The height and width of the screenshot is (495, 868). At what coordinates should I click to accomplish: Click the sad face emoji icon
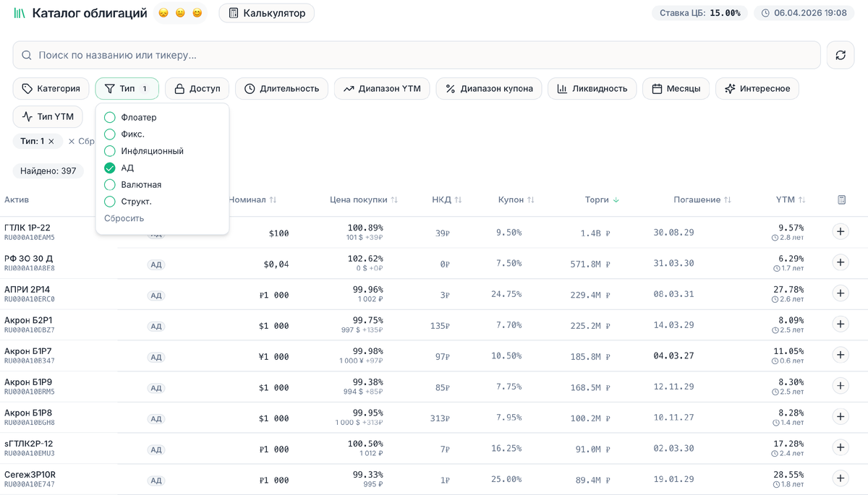(x=163, y=13)
